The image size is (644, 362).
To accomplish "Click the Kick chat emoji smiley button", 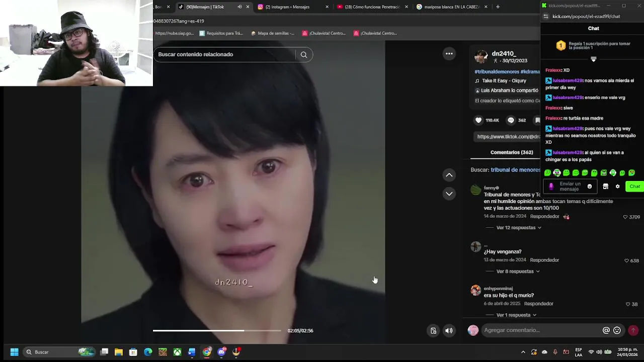I will click(x=590, y=187).
